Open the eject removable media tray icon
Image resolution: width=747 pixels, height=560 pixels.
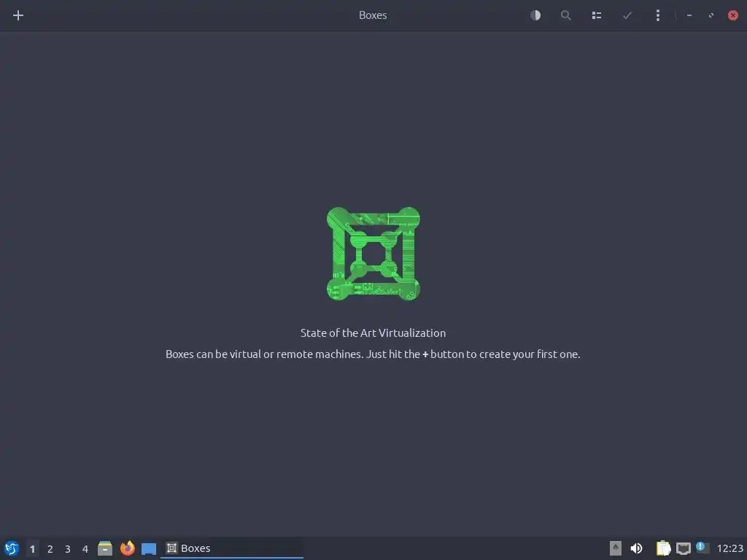pyautogui.click(x=616, y=548)
